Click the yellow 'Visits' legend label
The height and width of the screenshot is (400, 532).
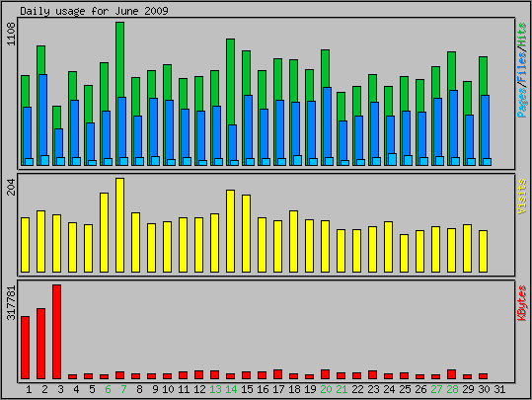point(522,197)
